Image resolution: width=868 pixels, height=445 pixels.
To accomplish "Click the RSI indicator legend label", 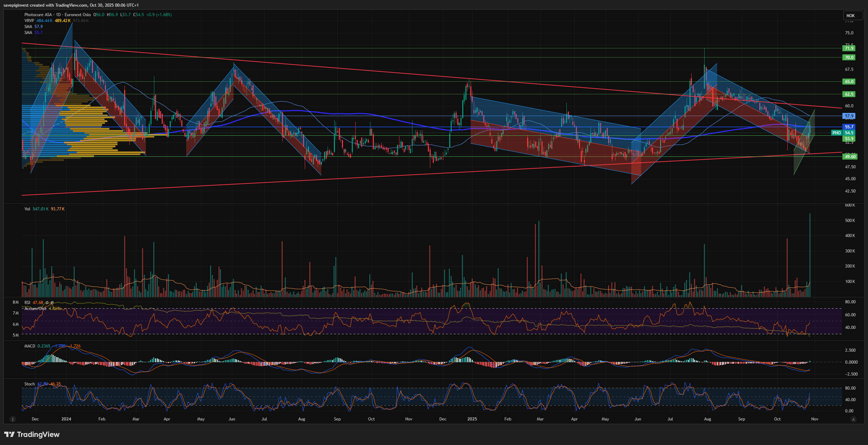I will tap(27, 303).
